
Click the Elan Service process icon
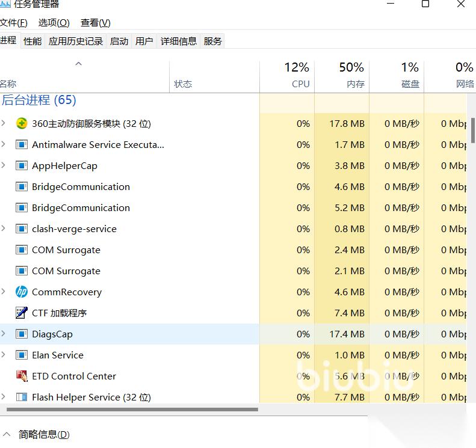coord(22,355)
